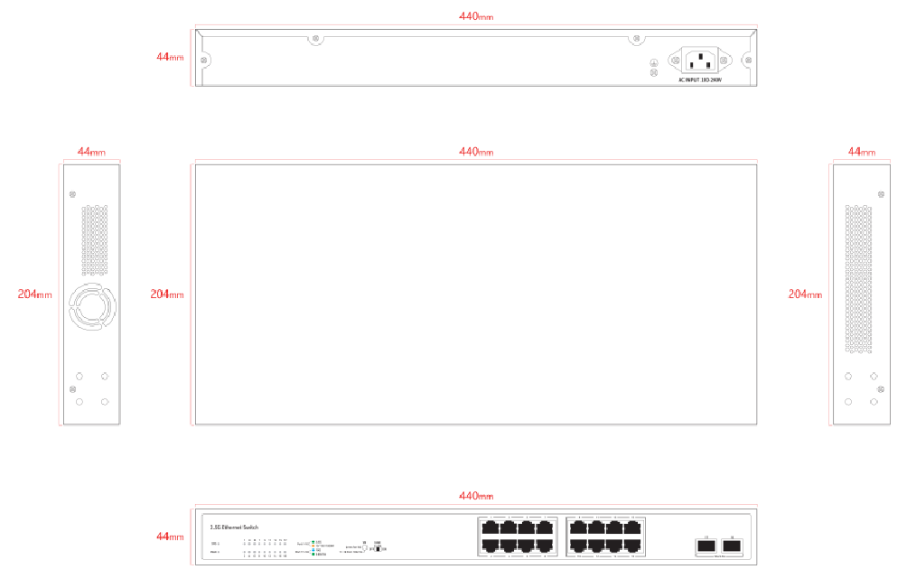Select the 2.5G Ethernet Switch label
This screenshot has width=916, height=588.
click(x=234, y=527)
